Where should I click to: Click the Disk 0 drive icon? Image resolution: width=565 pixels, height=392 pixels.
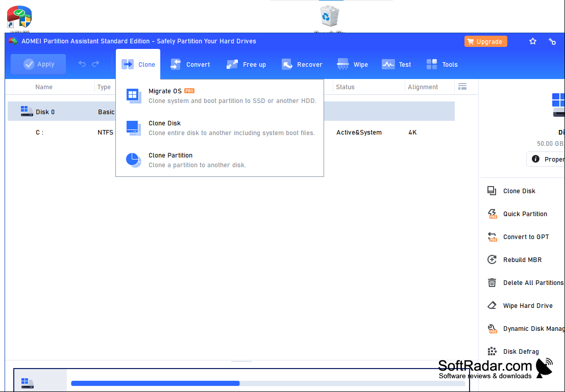pos(27,111)
